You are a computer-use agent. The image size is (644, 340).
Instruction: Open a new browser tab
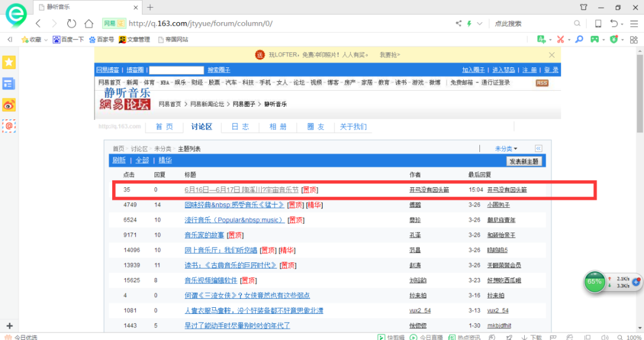click(x=150, y=7)
